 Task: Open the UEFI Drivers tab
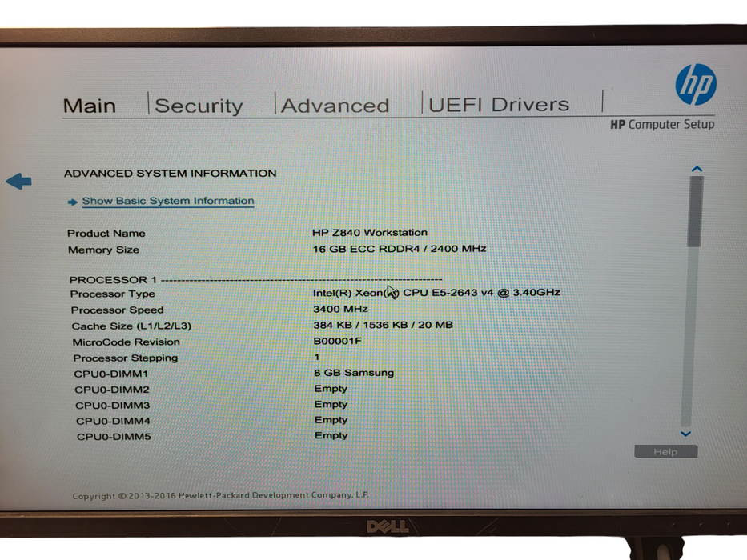point(499,105)
